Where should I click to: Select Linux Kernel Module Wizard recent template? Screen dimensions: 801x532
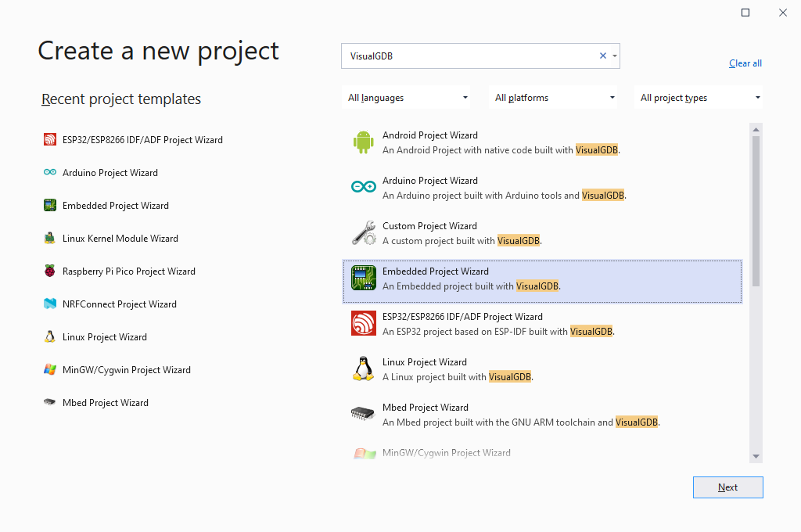120,238
